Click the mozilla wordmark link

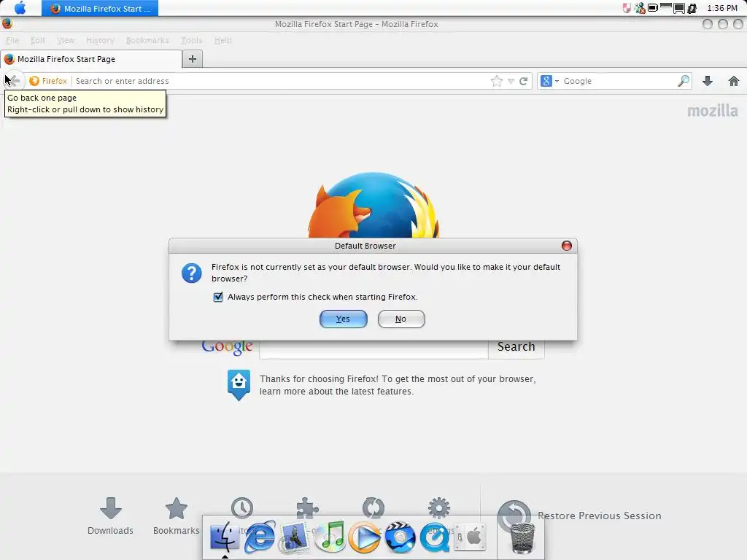pos(712,111)
